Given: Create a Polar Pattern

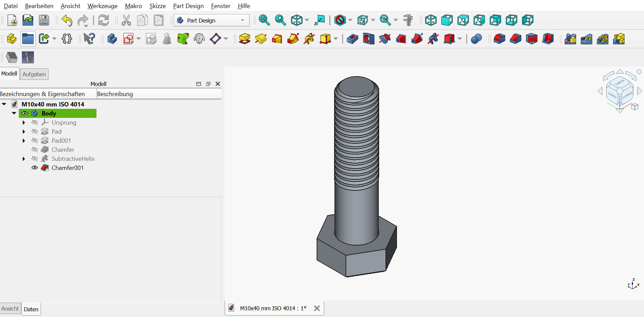Looking at the screenshot, I should [x=603, y=39].
